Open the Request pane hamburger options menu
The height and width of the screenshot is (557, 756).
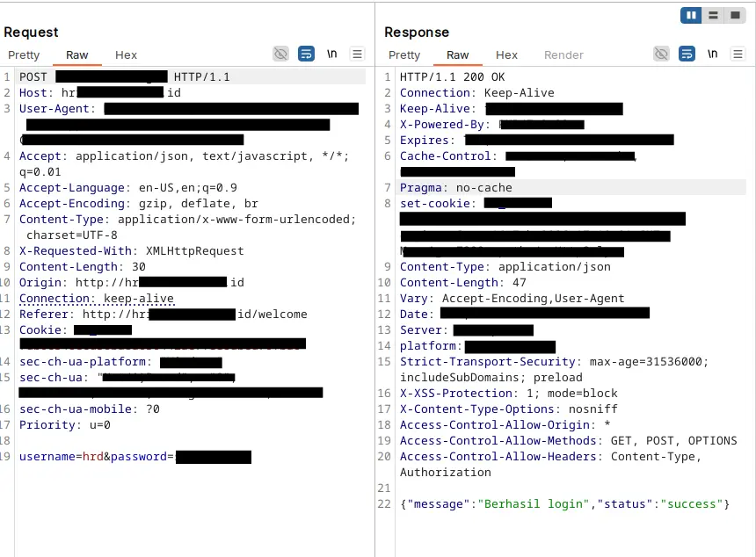(357, 54)
